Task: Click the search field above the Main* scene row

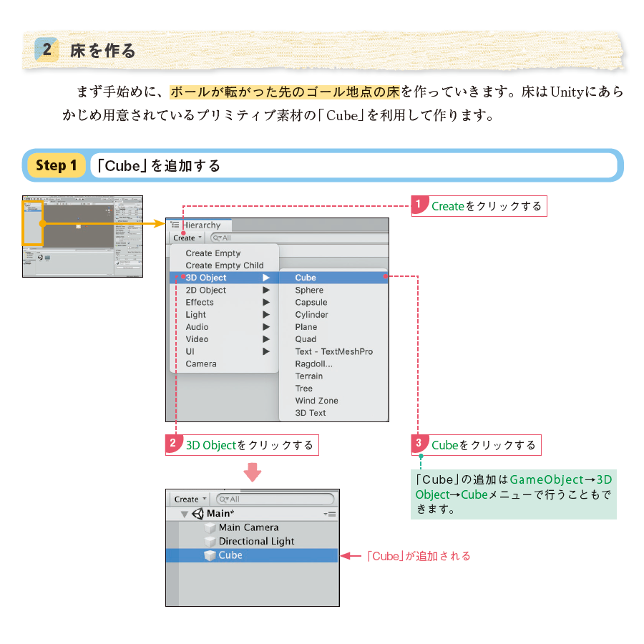Action: 275,499
